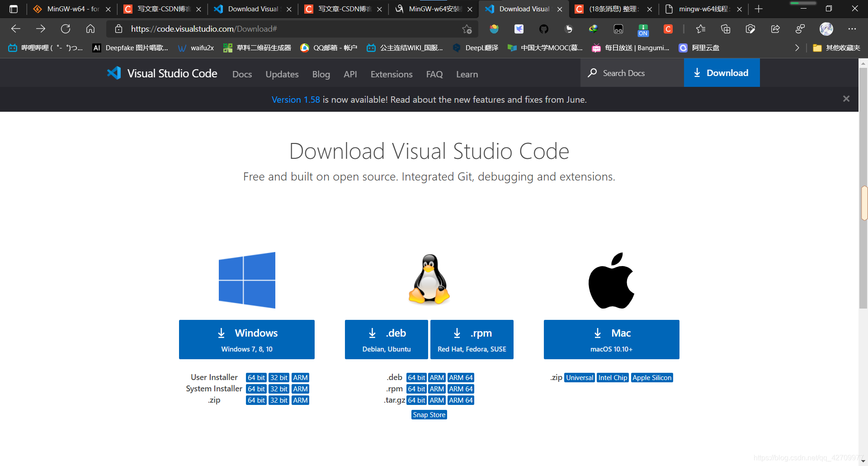The width and height of the screenshot is (868, 466).
Task: Open API in the navigation bar
Action: [350, 74]
